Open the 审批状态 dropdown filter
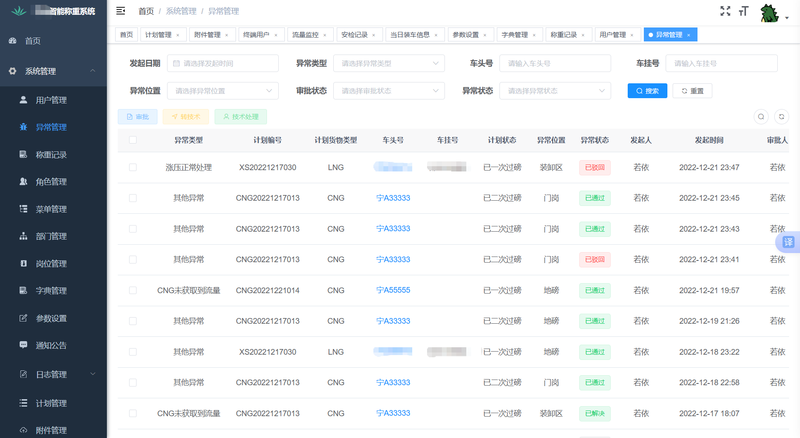 coord(390,90)
